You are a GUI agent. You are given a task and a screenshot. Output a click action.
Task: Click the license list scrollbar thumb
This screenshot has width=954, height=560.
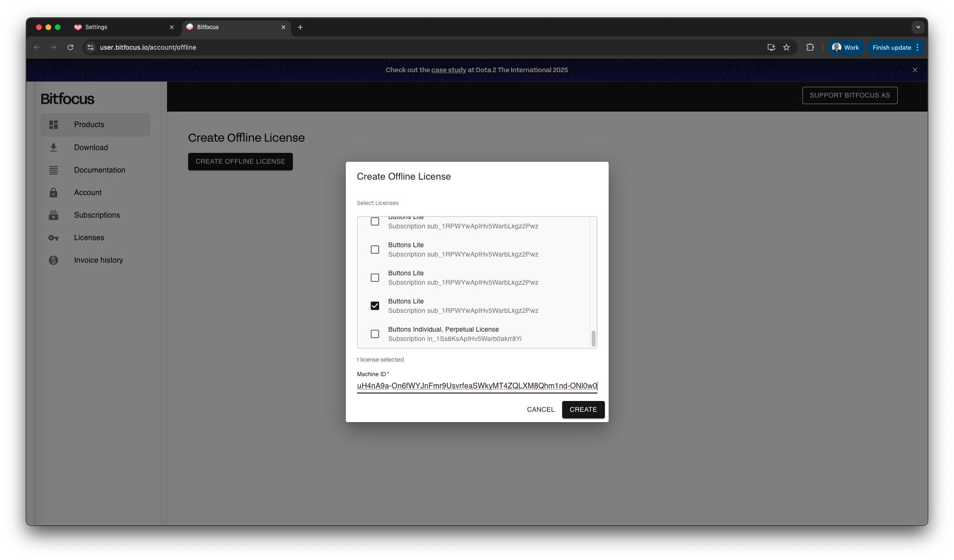594,339
